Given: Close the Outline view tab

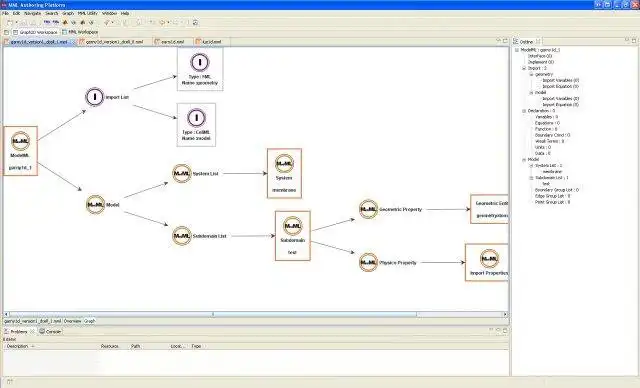Looking at the screenshot, I should pyautogui.click(x=538, y=42).
